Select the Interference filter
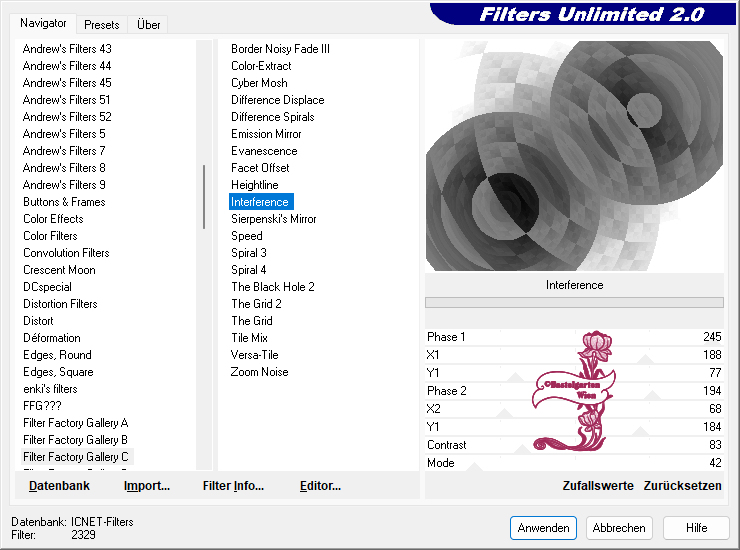This screenshot has height=550, width=740. click(x=261, y=202)
